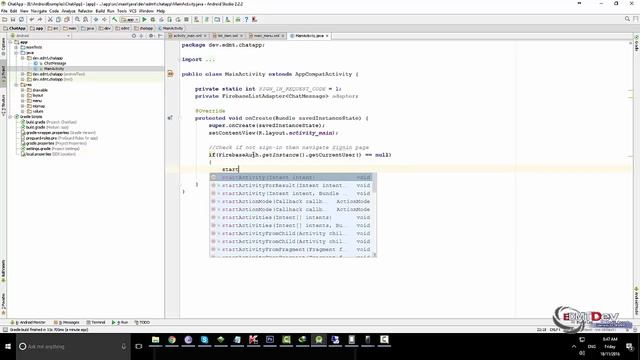Click the Redo arrow icon
640x360 pixels.
pos(40,20)
